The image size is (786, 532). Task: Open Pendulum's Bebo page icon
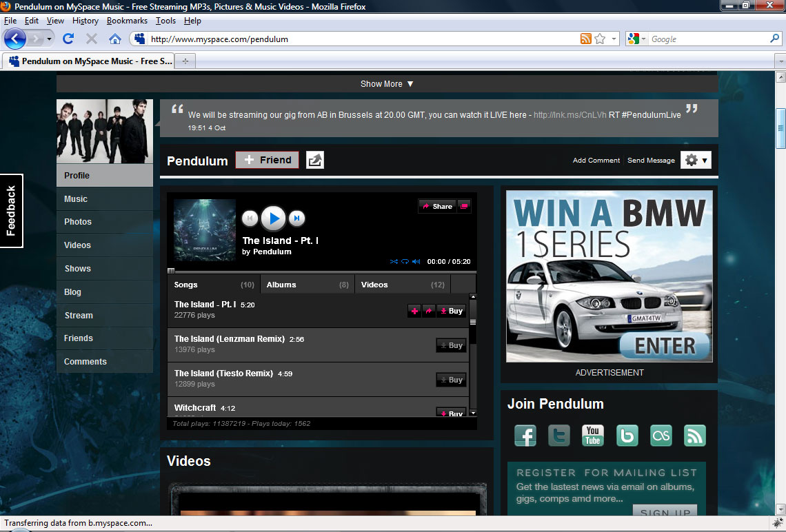[627, 436]
